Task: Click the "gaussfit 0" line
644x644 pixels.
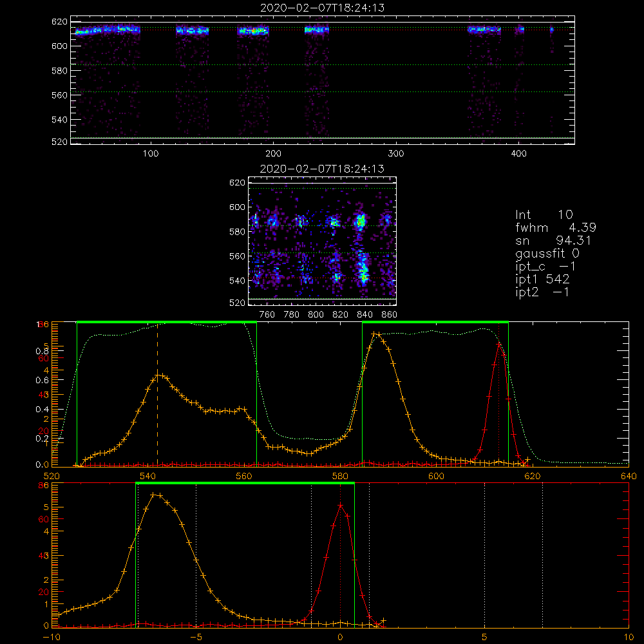Action: (547, 254)
